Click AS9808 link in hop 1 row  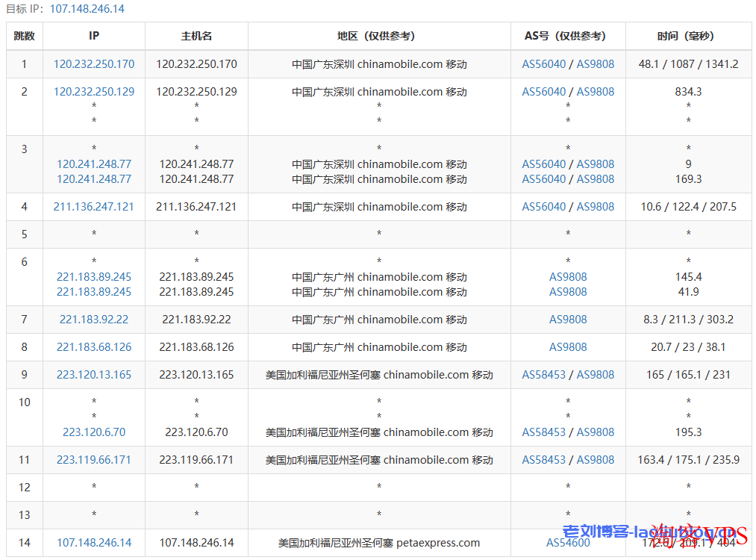pos(596,64)
